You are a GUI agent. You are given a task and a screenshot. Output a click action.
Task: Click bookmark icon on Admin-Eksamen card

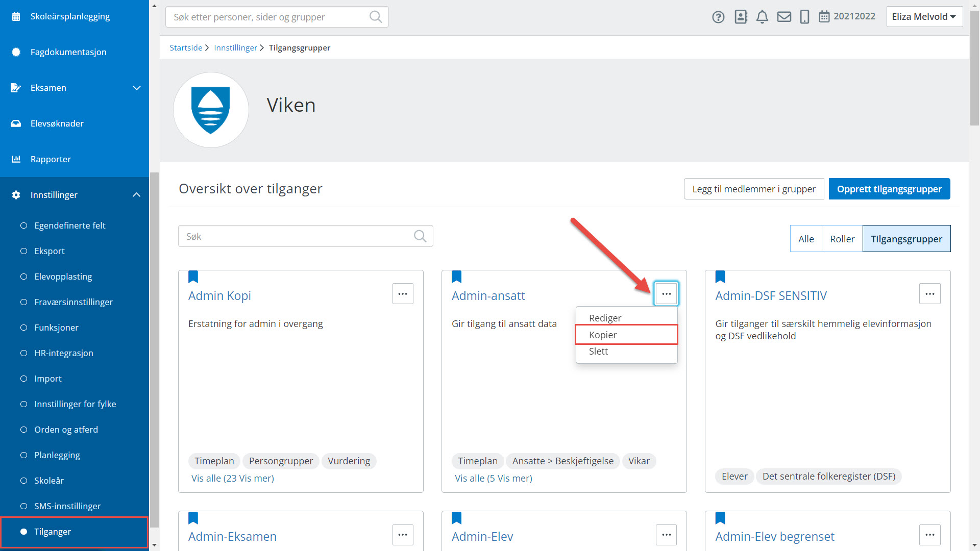(x=193, y=518)
